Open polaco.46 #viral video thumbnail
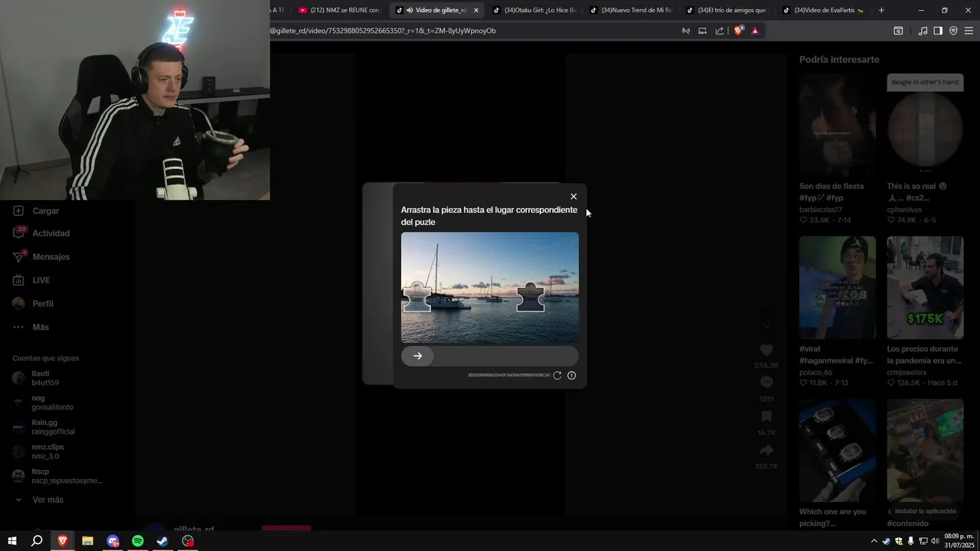 pyautogui.click(x=838, y=288)
